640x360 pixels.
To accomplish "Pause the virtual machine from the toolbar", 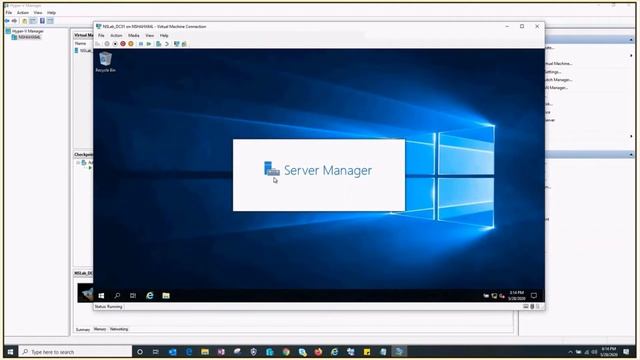I will (x=141, y=44).
